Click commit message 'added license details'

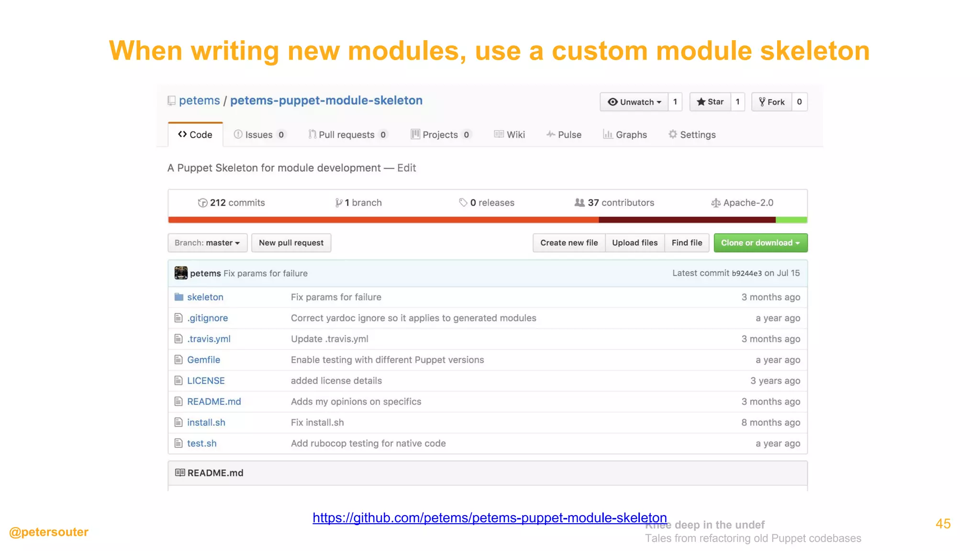(x=336, y=381)
